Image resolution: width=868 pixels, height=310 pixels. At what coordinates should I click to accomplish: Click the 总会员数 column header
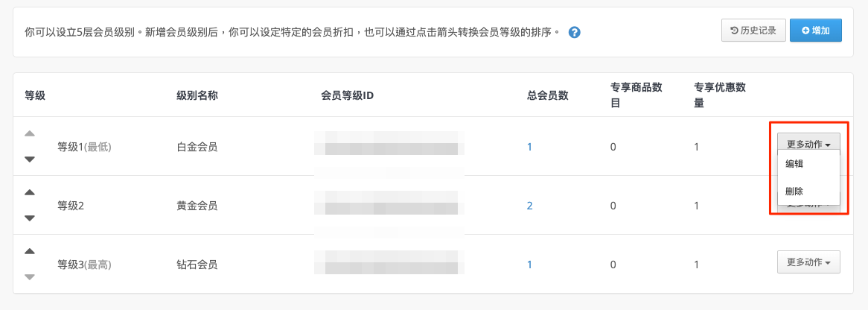(547, 95)
